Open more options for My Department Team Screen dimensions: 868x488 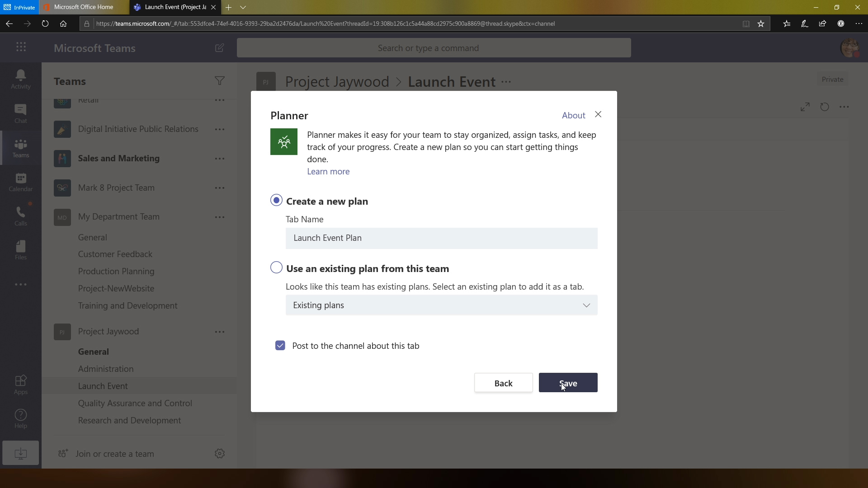click(220, 217)
